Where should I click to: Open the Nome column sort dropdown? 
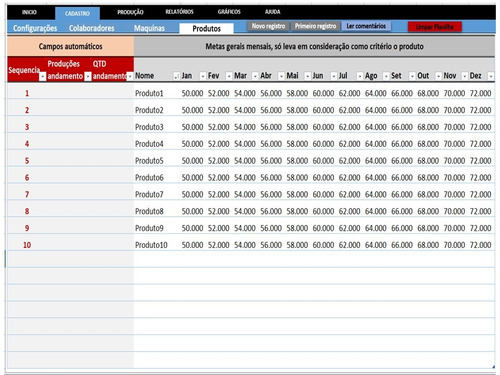click(x=176, y=76)
